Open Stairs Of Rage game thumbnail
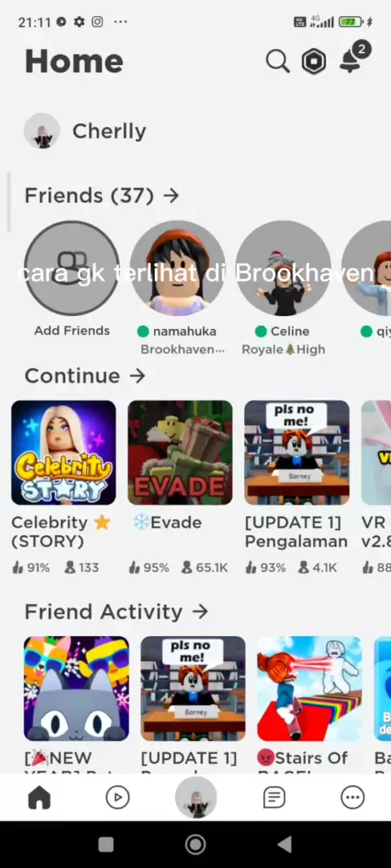391x868 pixels. coord(310,689)
